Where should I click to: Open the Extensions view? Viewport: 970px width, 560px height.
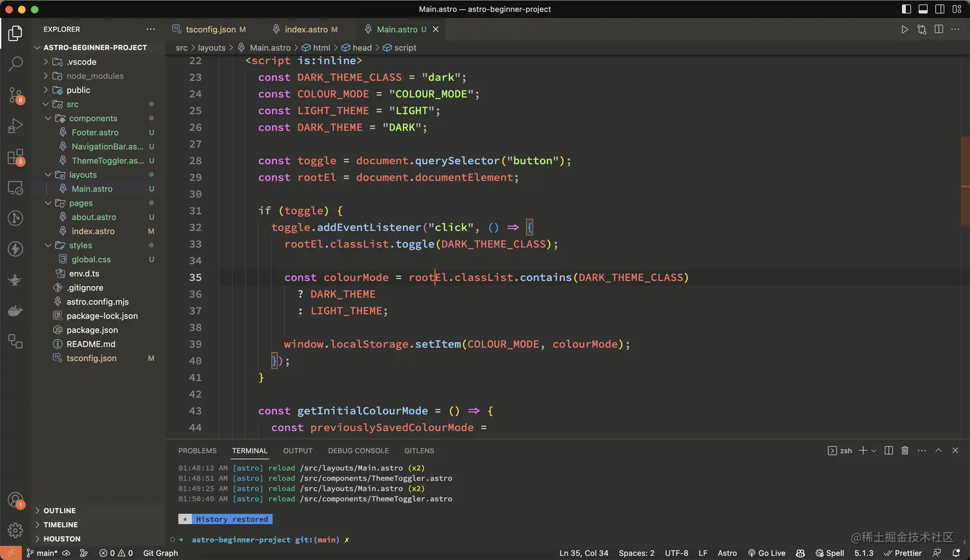pyautogui.click(x=15, y=157)
